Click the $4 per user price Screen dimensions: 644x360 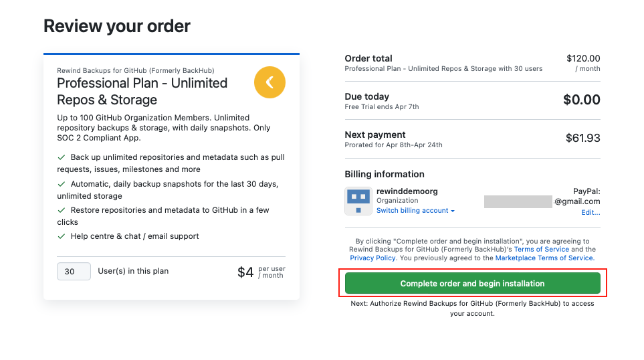[x=246, y=272]
